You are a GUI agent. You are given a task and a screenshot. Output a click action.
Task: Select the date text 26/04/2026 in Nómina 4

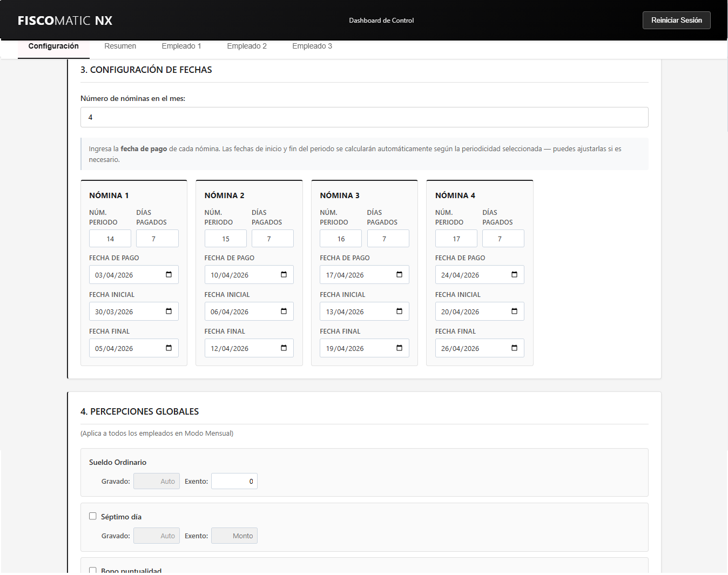coord(460,348)
